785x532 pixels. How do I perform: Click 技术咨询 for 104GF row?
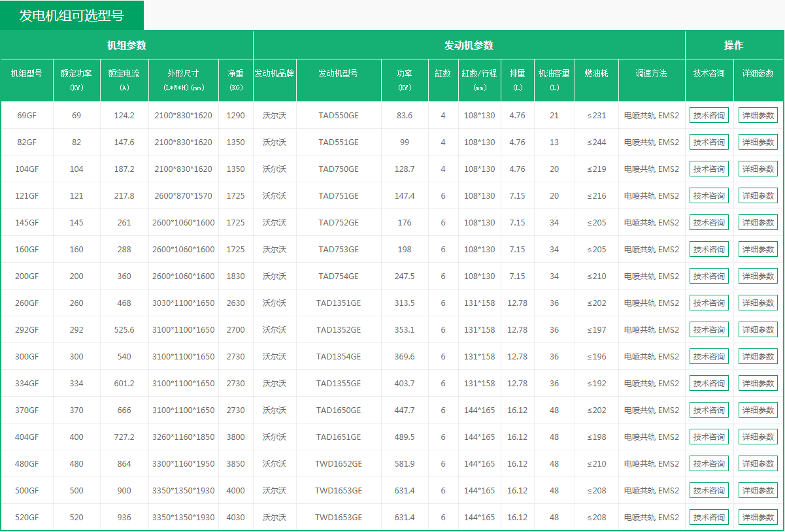coord(709,169)
